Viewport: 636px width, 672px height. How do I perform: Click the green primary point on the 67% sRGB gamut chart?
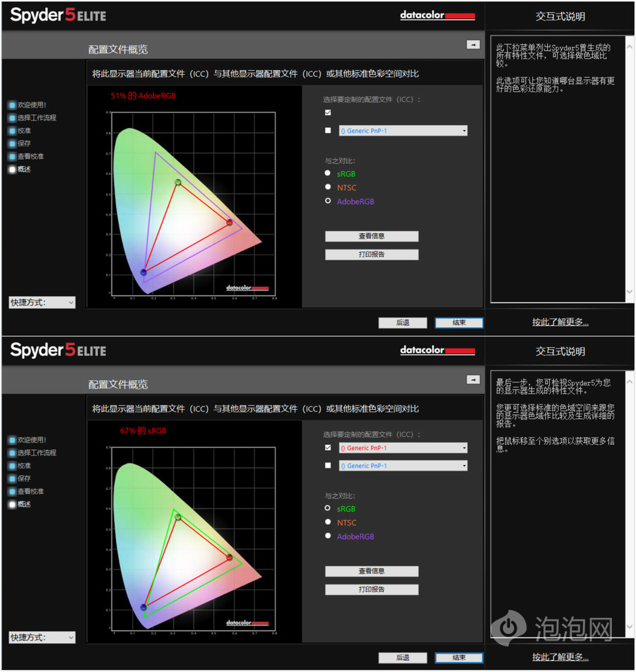click(178, 517)
